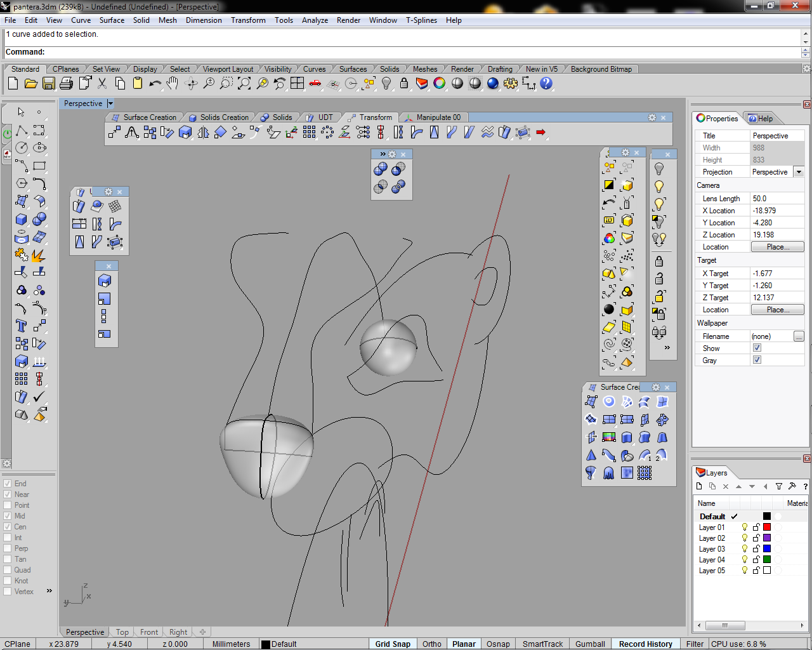Open the Projection dropdown arrow

click(799, 172)
